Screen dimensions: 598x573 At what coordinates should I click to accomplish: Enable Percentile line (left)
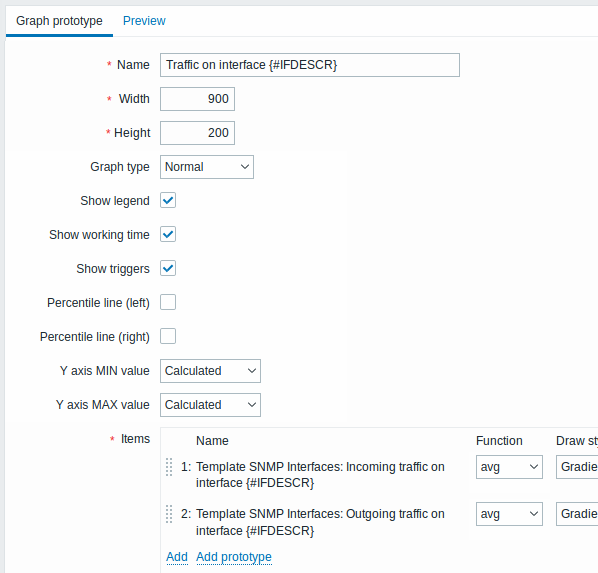pos(168,302)
